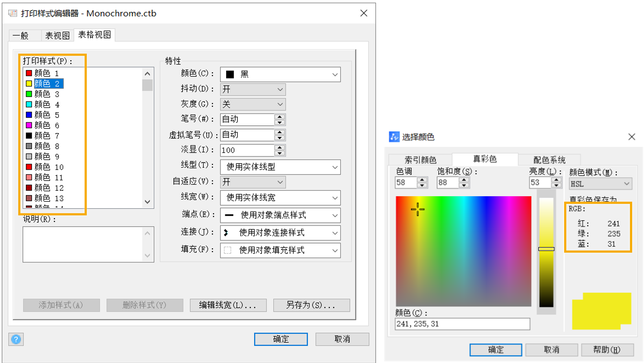Click the 色调 input field showing 58

[x=406, y=183]
